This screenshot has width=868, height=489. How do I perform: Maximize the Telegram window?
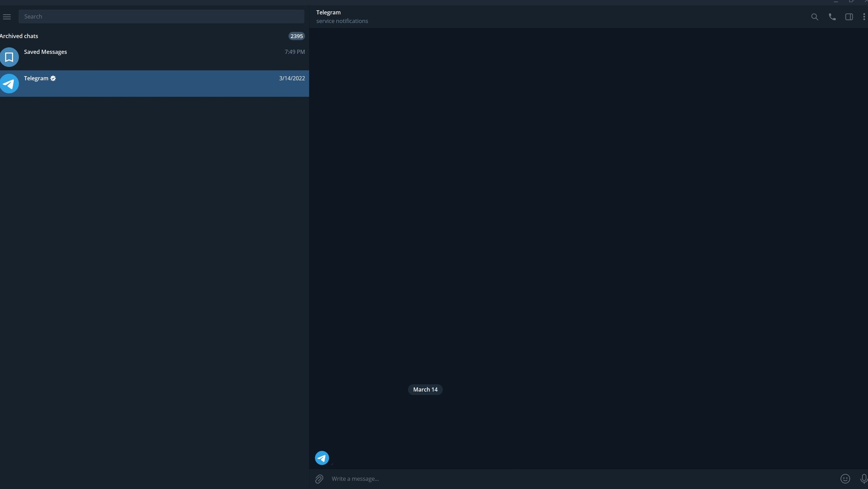[x=851, y=1]
